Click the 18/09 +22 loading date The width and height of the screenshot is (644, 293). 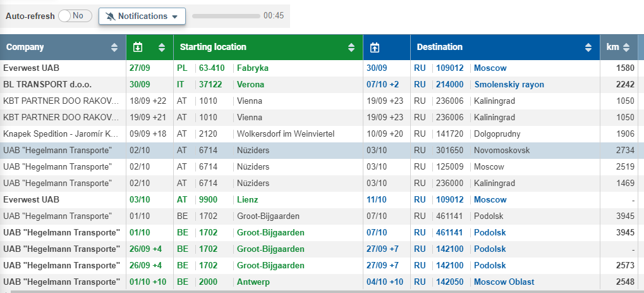click(x=147, y=101)
